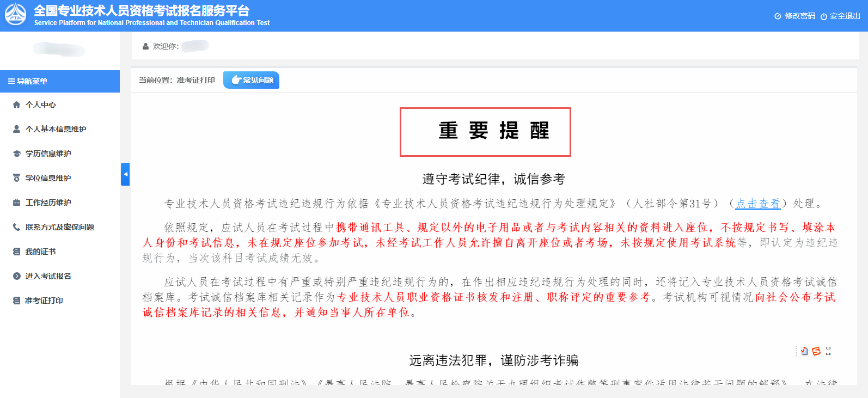This screenshot has width=868, height=398.
Task: Click the medal icon for 学位信息维护
Action: [16, 178]
